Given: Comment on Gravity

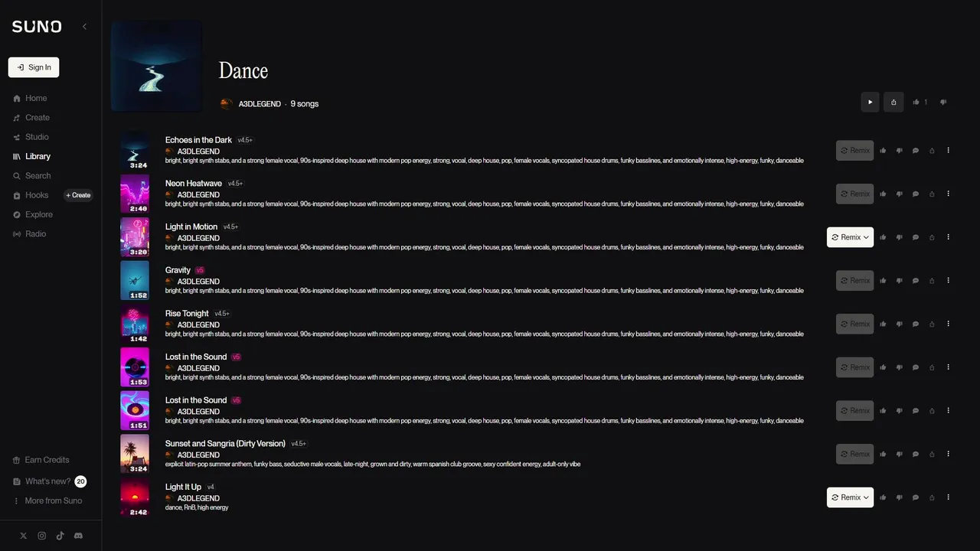Looking at the screenshot, I should pyautogui.click(x=916, y=281).
